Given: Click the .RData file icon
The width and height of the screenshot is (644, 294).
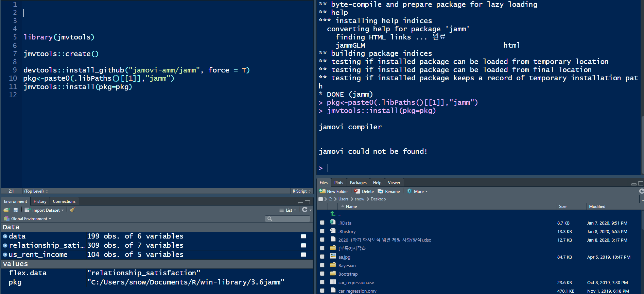Looking at the screenshot, I should [333, 222].
